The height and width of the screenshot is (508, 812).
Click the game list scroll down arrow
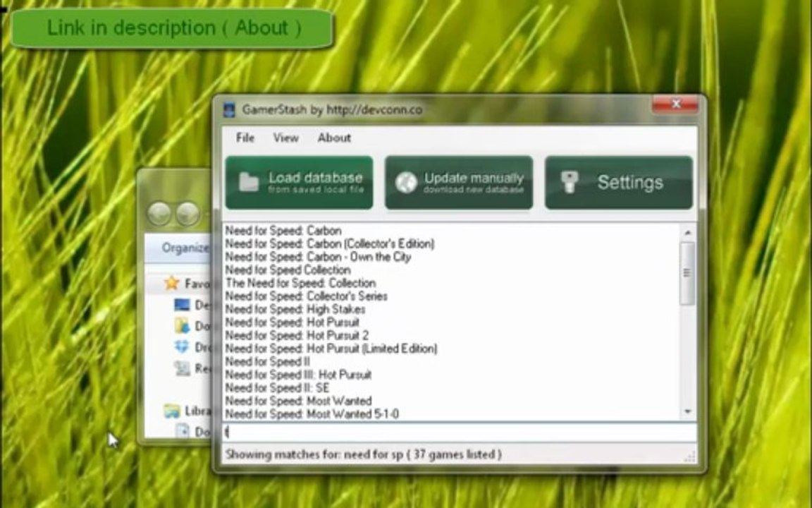coord(688,411)
